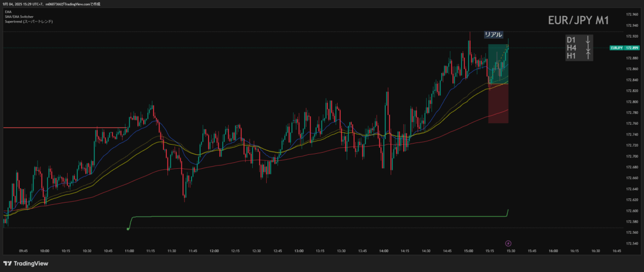644x272 pixels.
Task: Click the TradingView logo
Action: pos(26,263)
